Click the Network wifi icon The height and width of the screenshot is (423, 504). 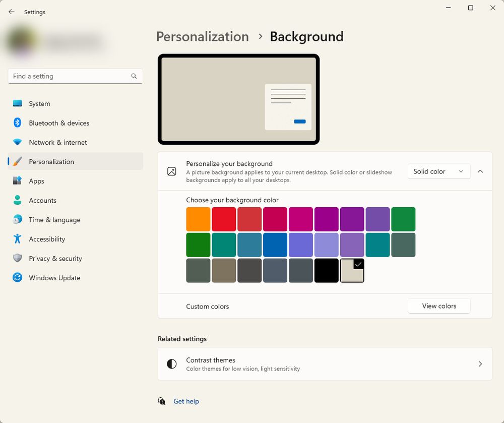[17, 142]
